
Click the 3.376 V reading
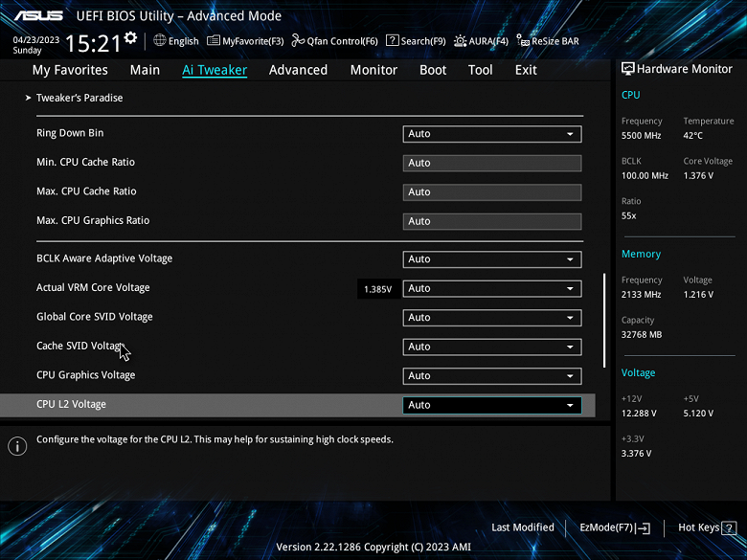(637, 454)
